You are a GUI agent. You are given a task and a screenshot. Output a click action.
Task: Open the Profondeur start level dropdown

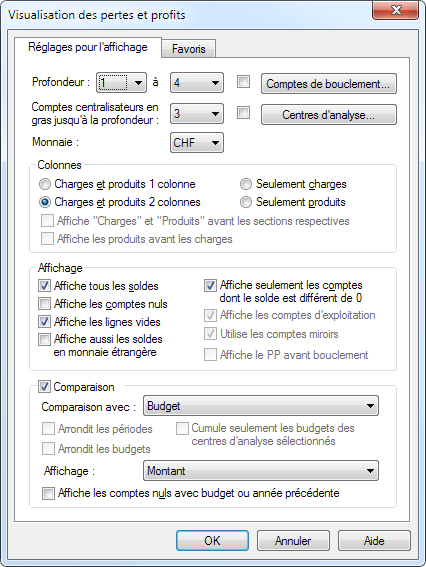coord(122,83)
